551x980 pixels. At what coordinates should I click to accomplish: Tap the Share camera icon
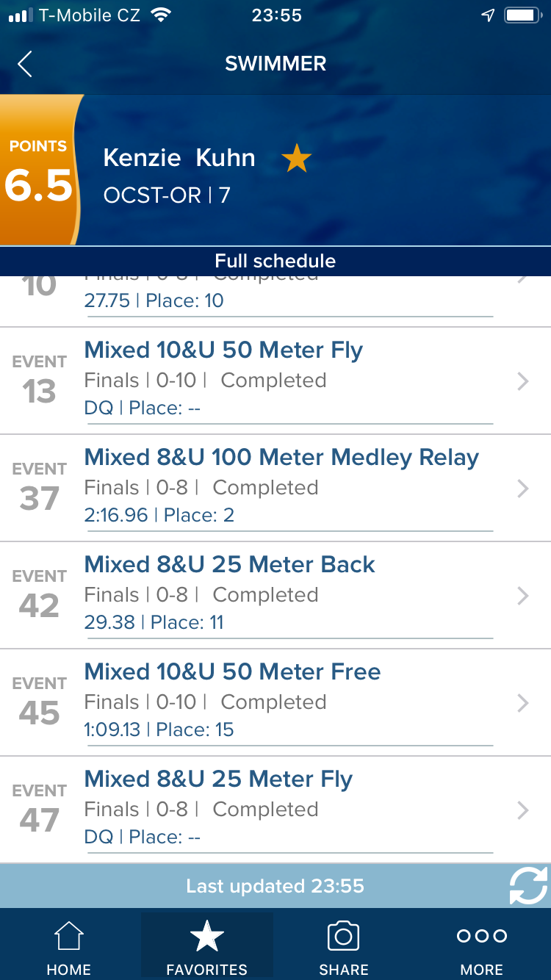(343, 936)
